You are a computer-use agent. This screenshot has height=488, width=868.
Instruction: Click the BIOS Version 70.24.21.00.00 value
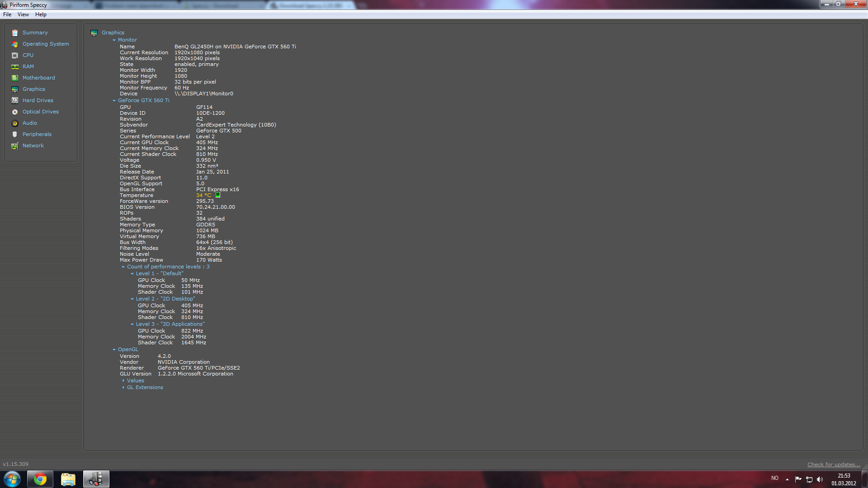pyautogui.click(x=216, y=207)
